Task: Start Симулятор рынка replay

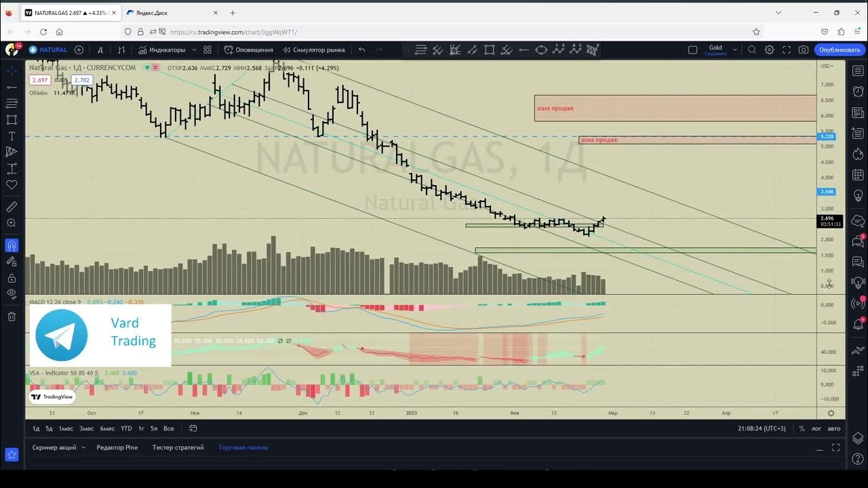Action: [314, 49]
